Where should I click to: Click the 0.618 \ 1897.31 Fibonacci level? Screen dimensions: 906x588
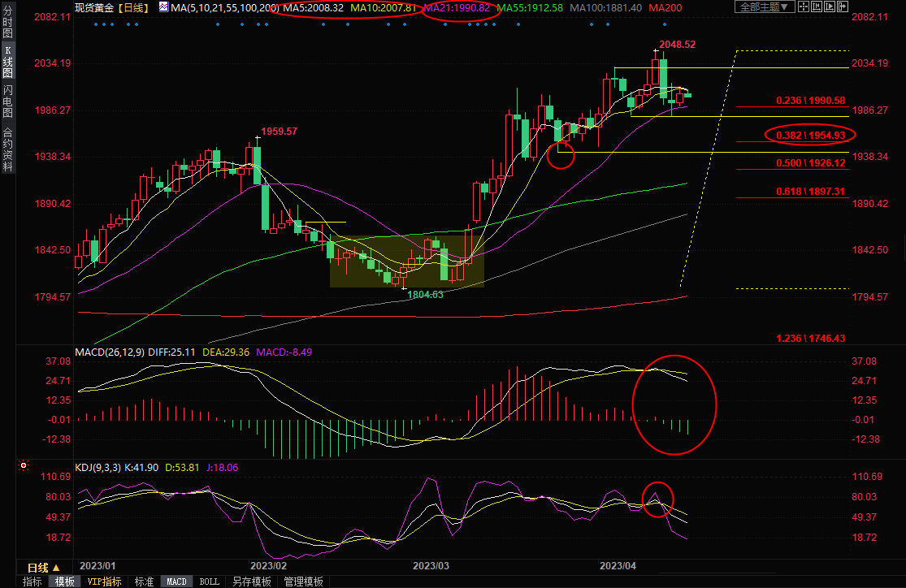811,191
